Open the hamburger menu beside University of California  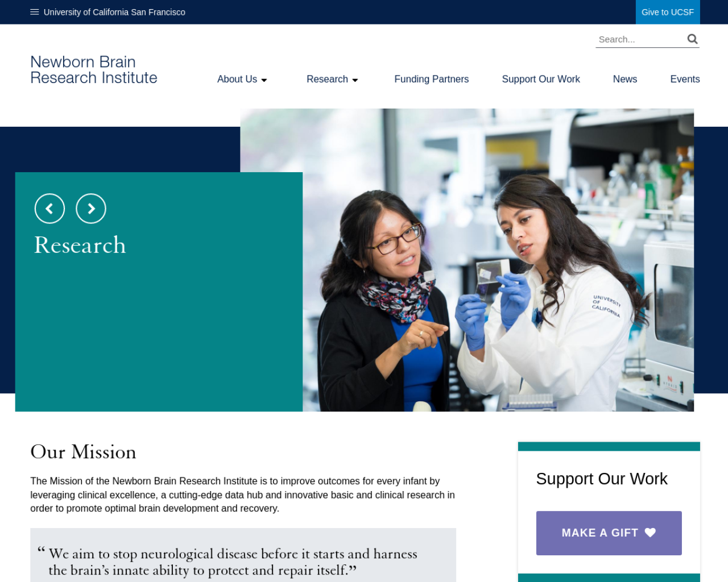tap(35, 12)
